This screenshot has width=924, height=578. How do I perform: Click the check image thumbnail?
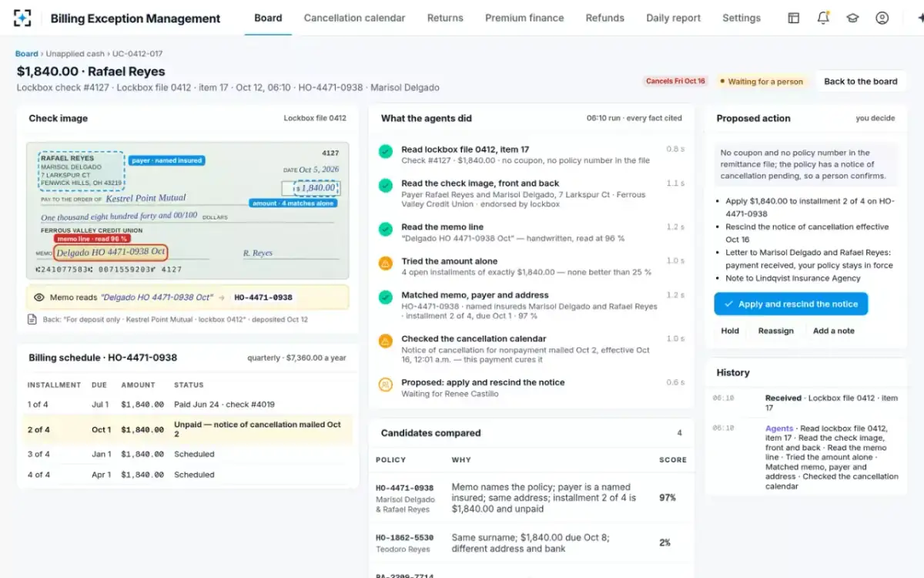pyautogui.click(x=187, y=210)
